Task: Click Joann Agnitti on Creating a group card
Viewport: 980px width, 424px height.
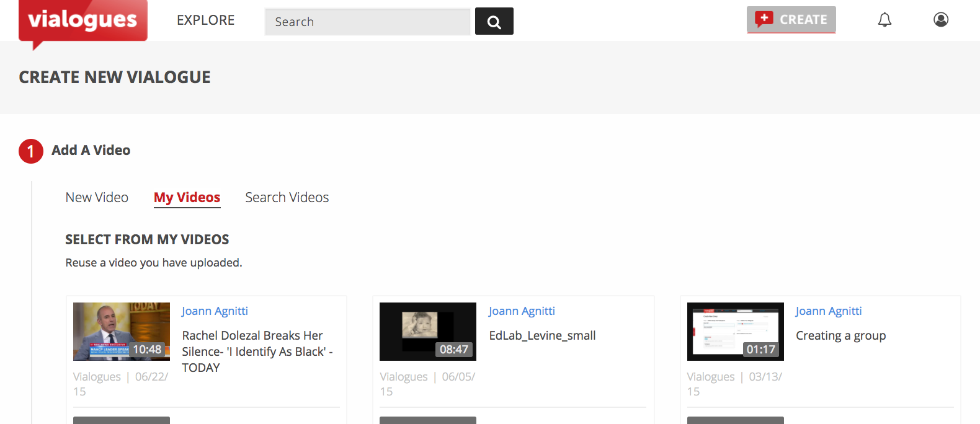Action: tap(829, 311)
